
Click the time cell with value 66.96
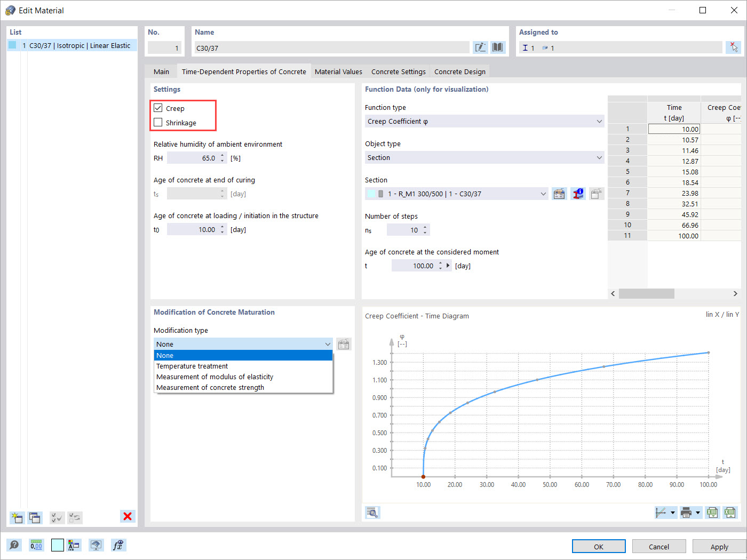[674, 225]
